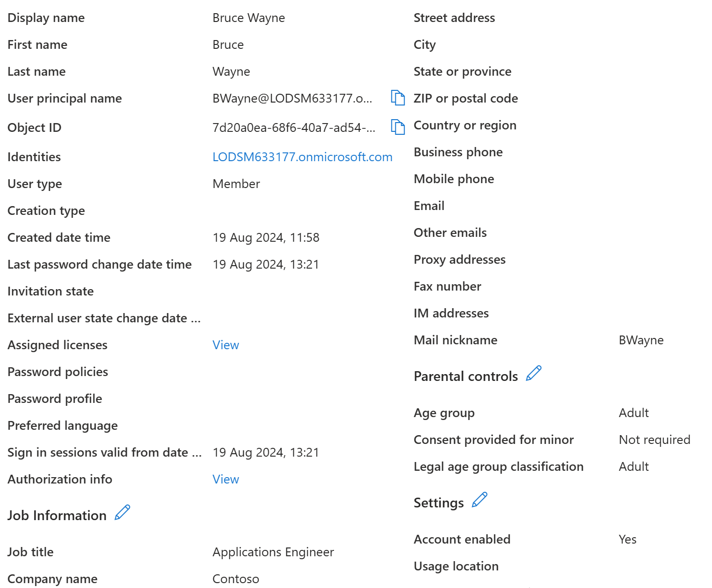View the Assigned licenses

(226, 345)
